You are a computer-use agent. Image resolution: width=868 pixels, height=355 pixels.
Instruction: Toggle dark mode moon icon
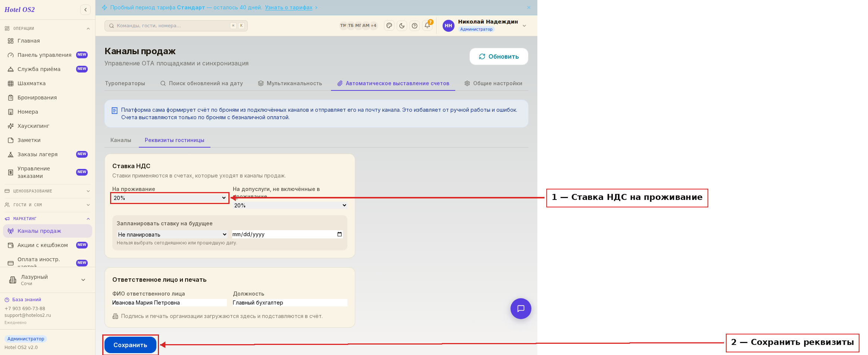(x=402, y=26)
